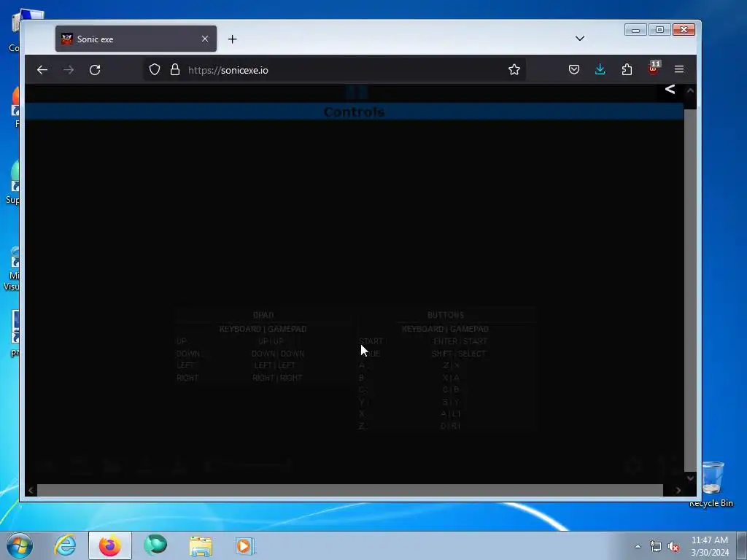747x560 pixels.
Task: Open the network tray icon
Action: point(656,546)
